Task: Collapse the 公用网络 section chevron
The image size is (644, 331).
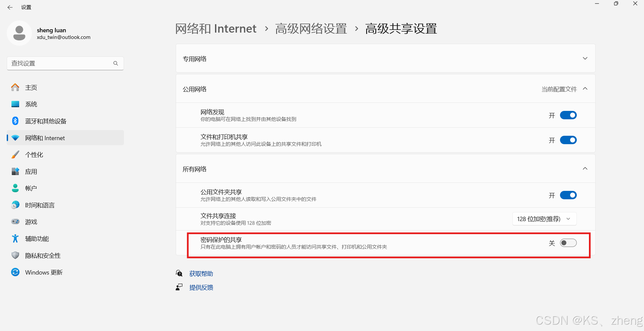Action: coord(585,89)
